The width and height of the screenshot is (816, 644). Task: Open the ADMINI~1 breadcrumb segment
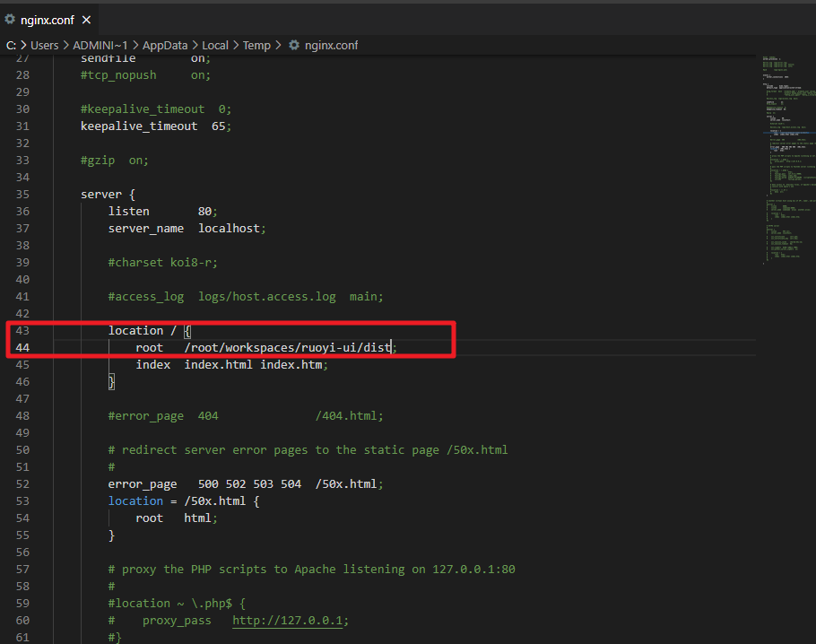point(100,45)
